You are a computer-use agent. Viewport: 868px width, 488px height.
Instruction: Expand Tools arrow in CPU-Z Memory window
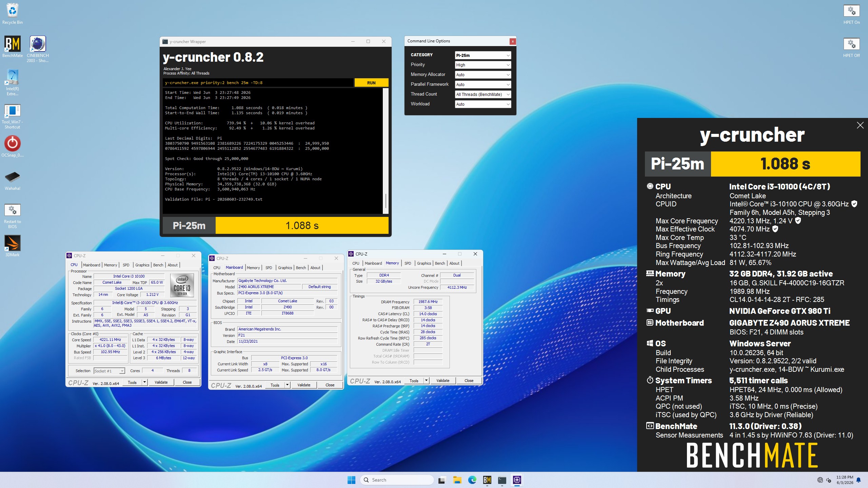coord(426,381)
